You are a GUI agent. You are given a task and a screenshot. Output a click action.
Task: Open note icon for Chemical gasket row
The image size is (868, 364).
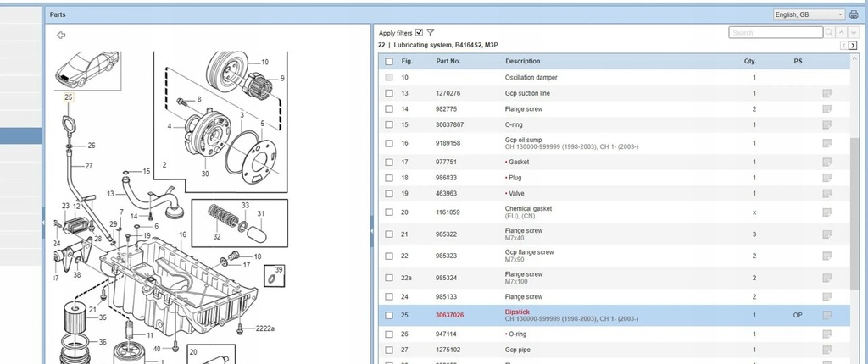coord(827,212)
